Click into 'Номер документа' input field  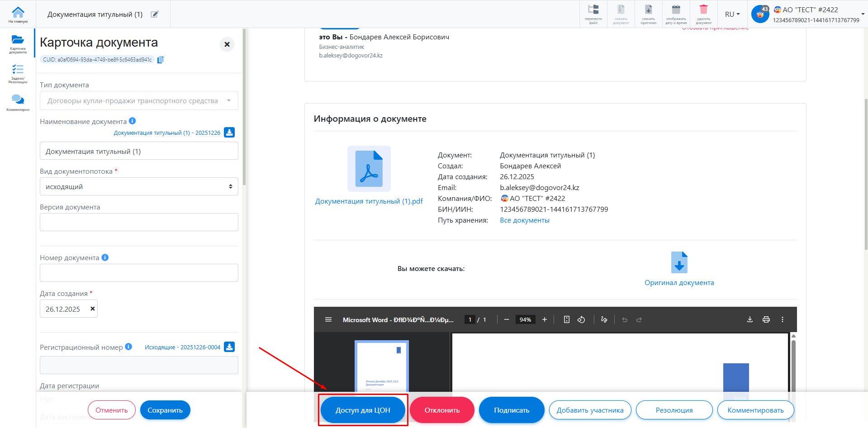(139, 273)
